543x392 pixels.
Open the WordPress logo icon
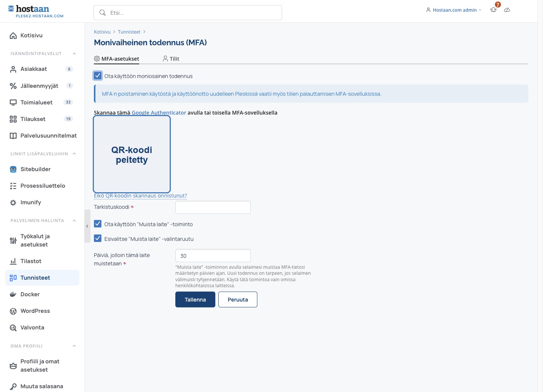click(13, 311)
